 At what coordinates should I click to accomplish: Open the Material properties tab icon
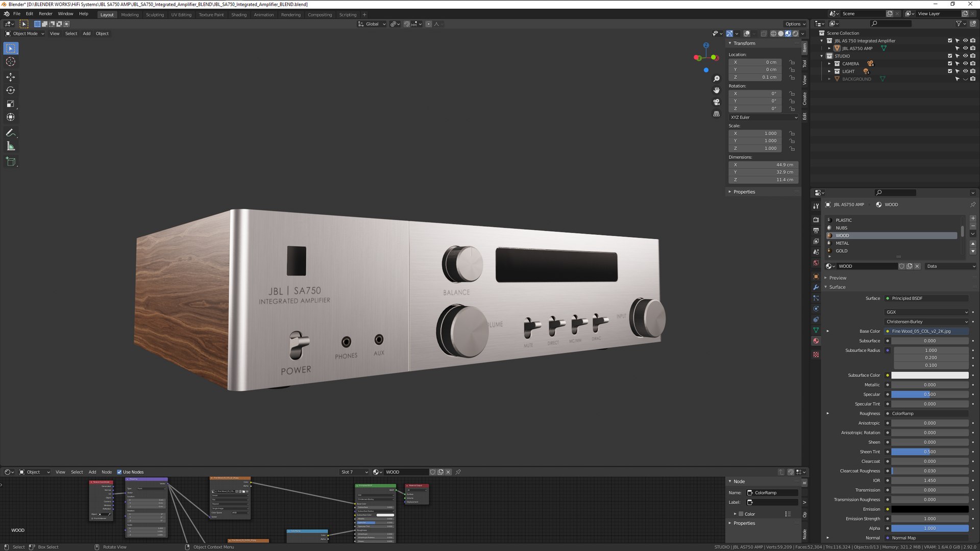tap(816, 341)
